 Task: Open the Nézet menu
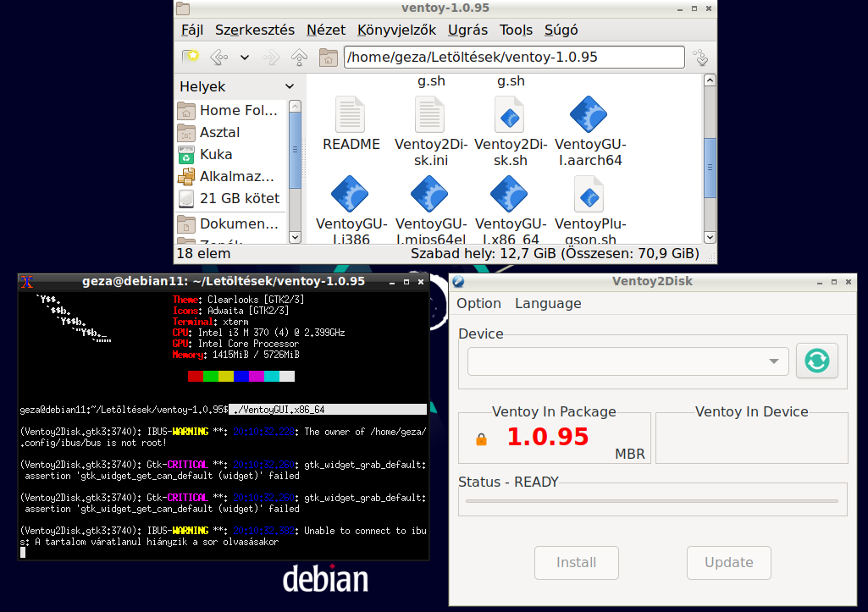point(325,30)
